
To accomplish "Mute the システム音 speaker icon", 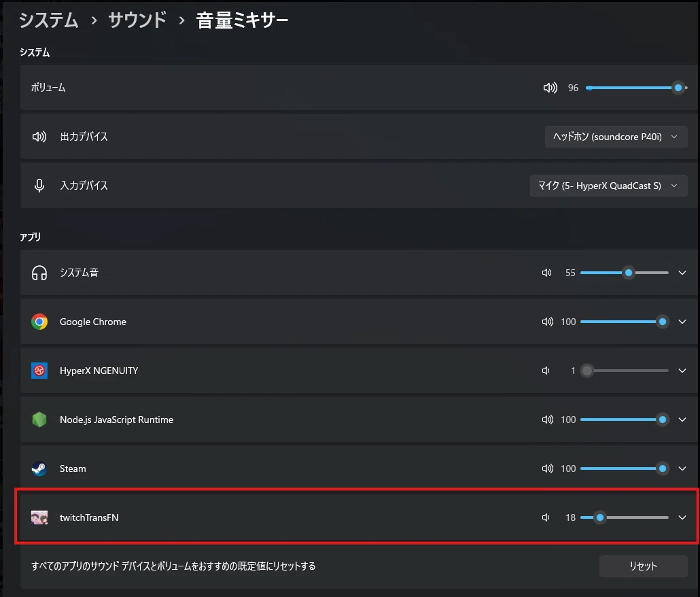I will (546, 273).
